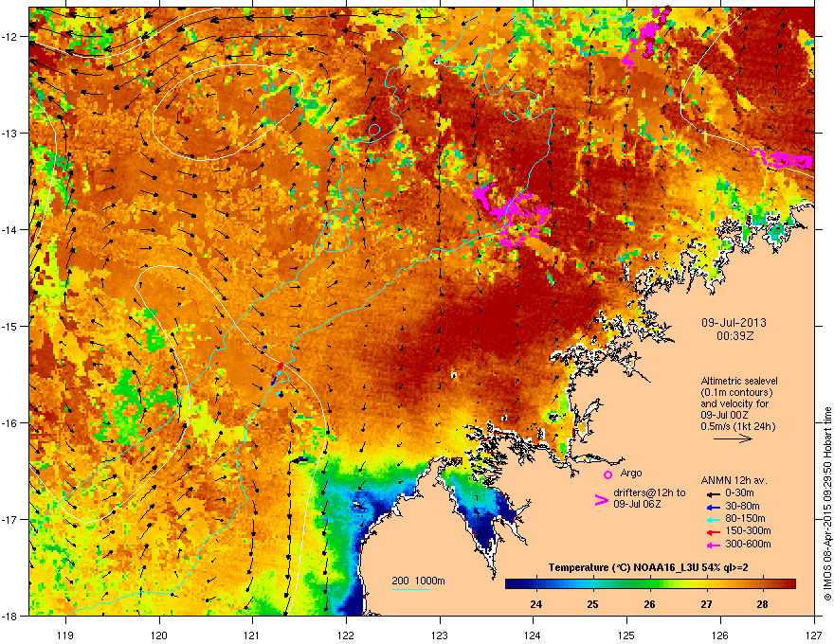Click colorbar tick label '28'
Viewport: 834px width, 644px height.
pyautogui.click(x=762, y=604)
